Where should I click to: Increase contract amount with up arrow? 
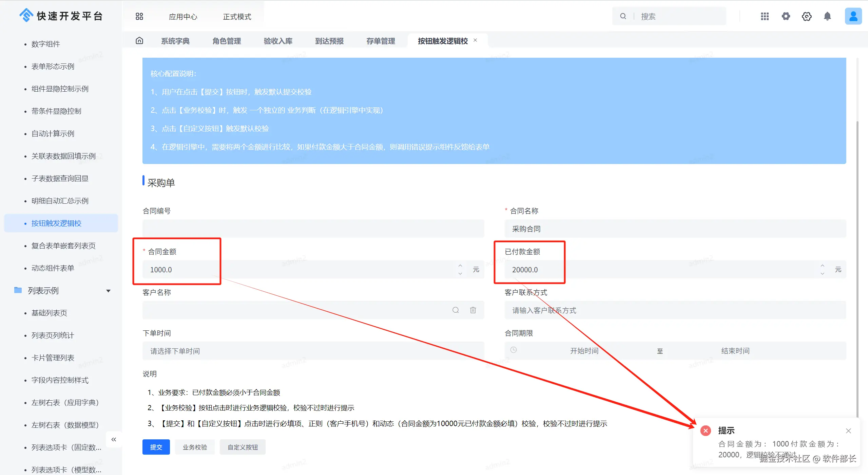460,266
